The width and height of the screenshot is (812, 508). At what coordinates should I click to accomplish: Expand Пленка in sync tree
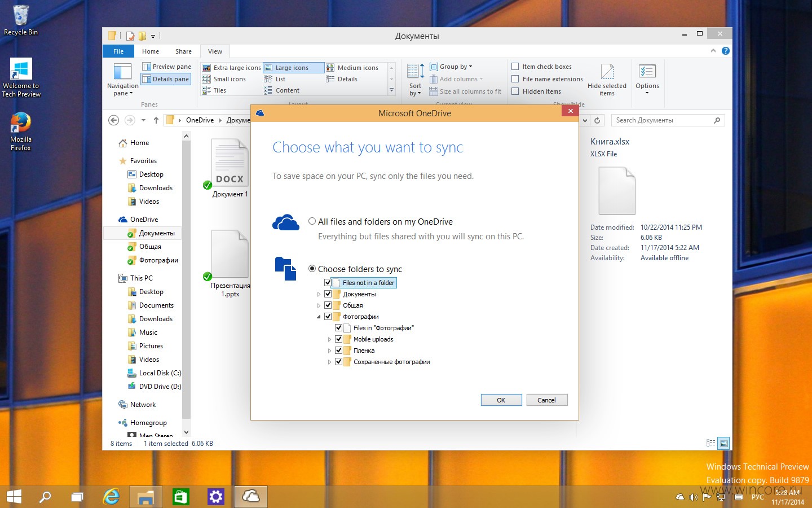pyautogui.click(x=329, y=351)
